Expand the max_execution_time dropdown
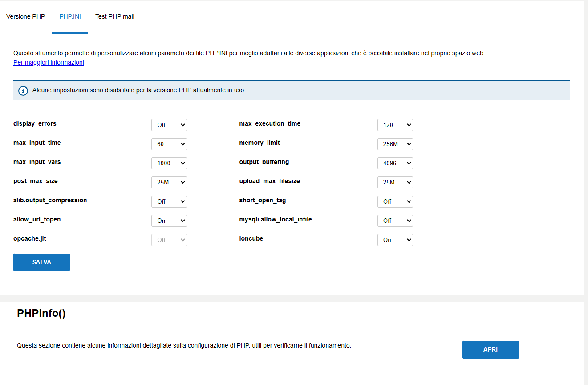This screenshot has width=588, height=385. click(395, 125)
